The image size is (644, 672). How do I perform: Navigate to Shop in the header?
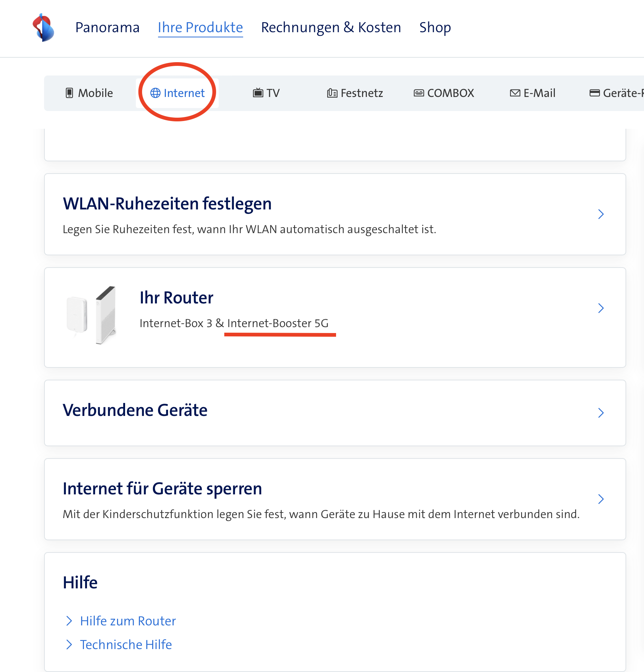pos(435,28)
